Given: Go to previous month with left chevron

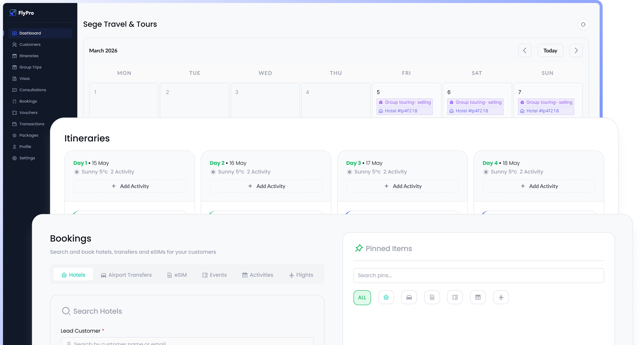Looking at the screenshot, I should coord(525,50).
